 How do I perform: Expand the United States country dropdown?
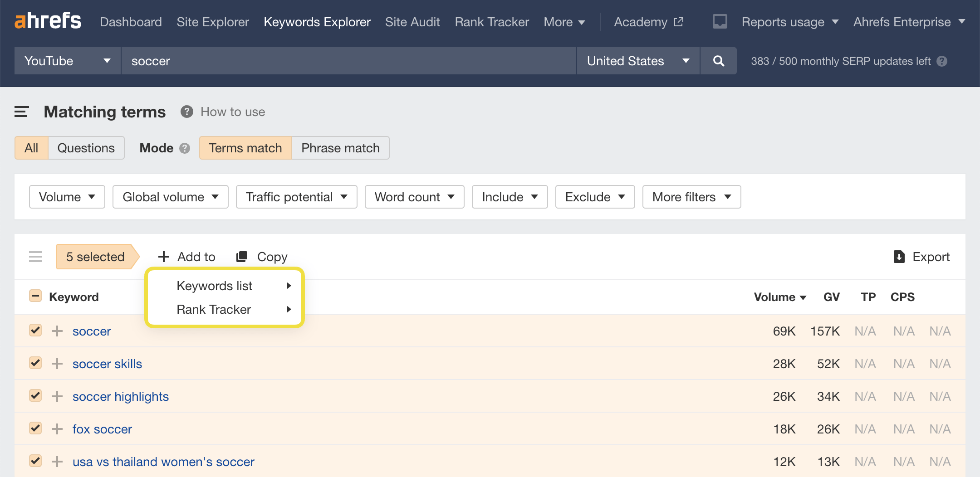pos(637,61)
